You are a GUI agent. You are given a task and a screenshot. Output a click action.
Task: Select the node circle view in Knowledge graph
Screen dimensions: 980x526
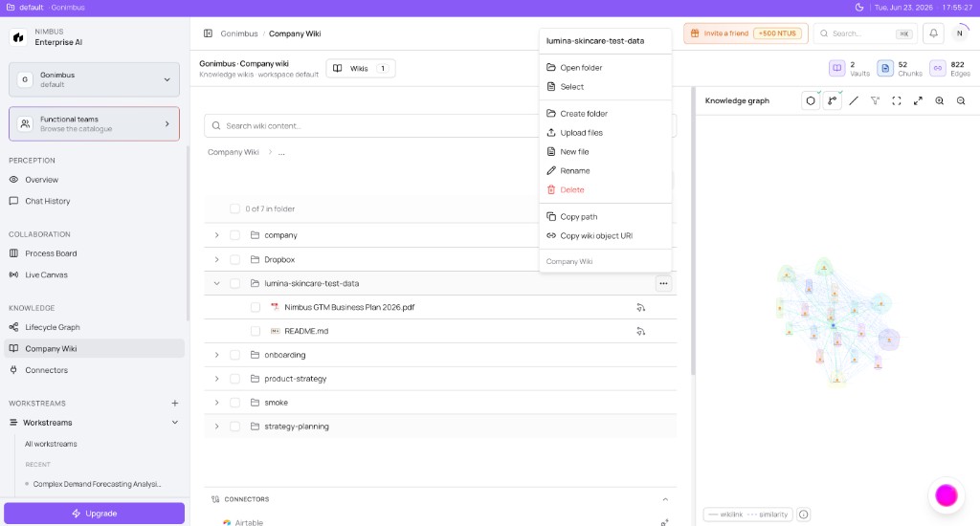pos(811,100)
